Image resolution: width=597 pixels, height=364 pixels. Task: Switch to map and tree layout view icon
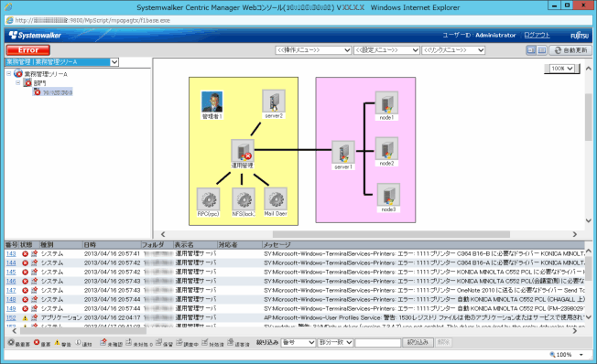(531, 50)
